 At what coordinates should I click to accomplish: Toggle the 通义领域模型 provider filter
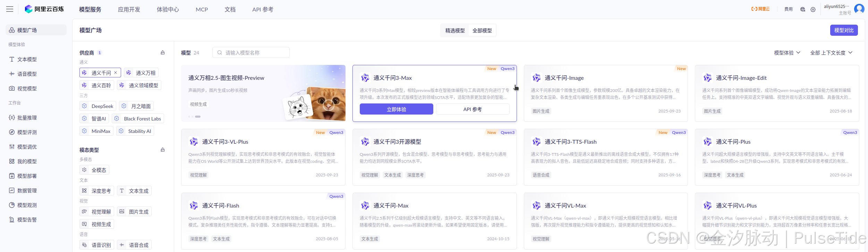tap(139, 85)
